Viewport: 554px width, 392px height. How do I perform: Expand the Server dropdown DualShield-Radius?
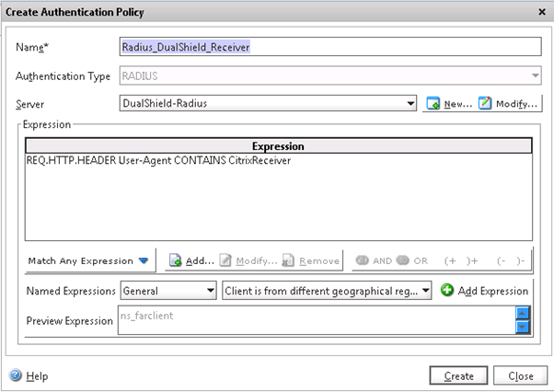[x=411, y=104]
